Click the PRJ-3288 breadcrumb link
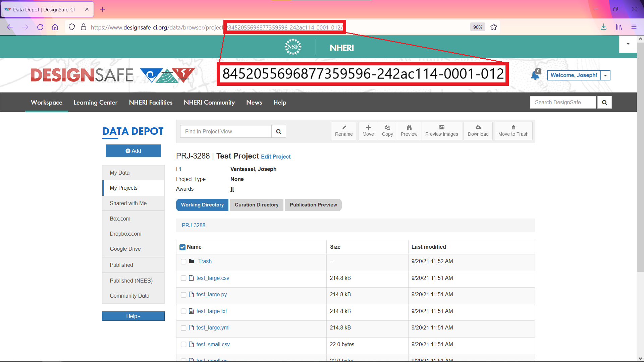Viewport: 644px width, 362px height. (x=194, y=226)
